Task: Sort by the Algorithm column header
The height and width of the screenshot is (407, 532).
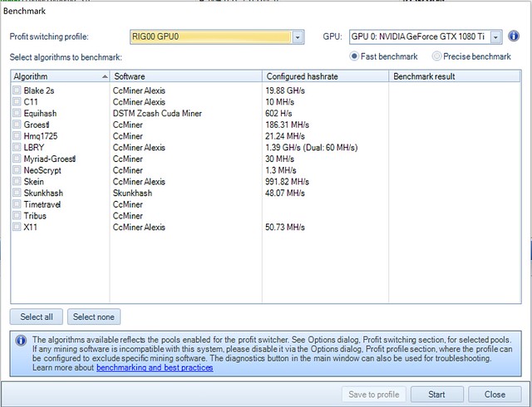Action: point(60,76)
